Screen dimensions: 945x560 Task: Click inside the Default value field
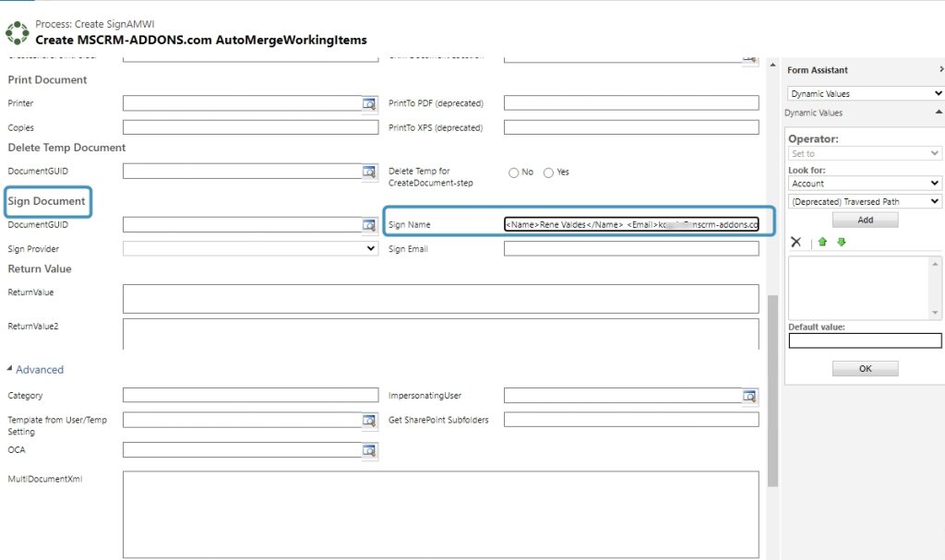point(864,340)
